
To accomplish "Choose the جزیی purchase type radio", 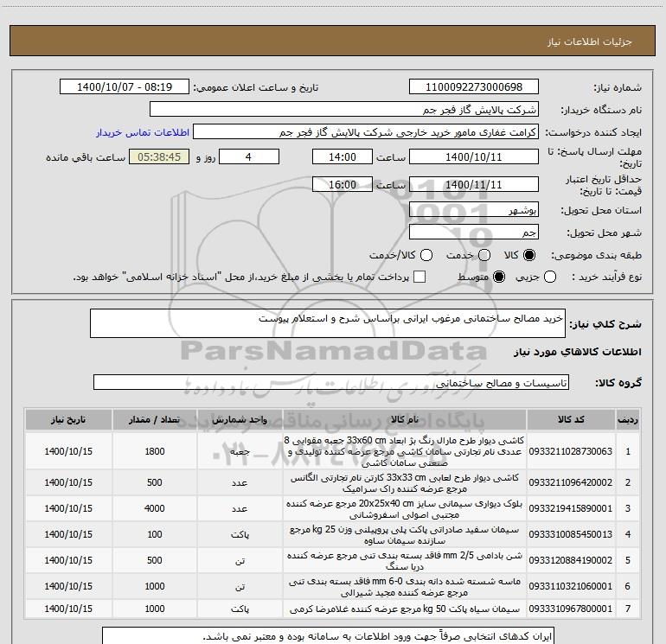I will (549, 277).
